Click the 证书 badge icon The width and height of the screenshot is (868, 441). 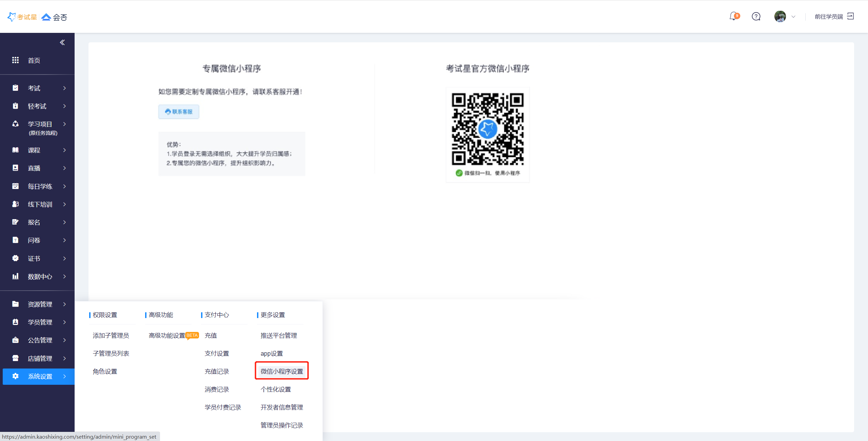(x=15, y=258)
